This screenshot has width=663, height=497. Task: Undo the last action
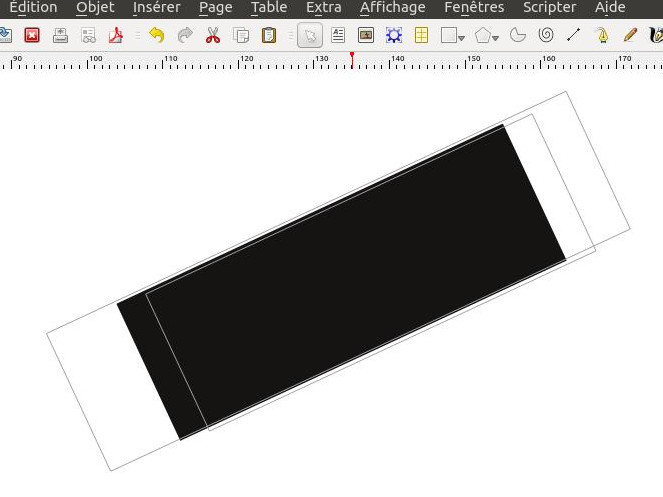click(x=156, y=36)
